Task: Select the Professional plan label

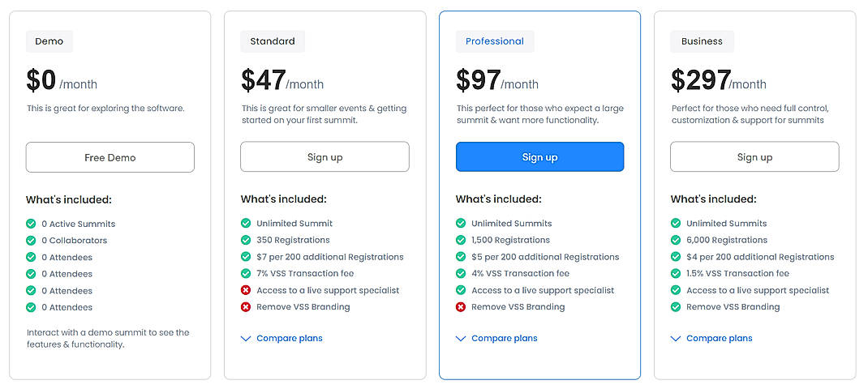Action: 495,41
